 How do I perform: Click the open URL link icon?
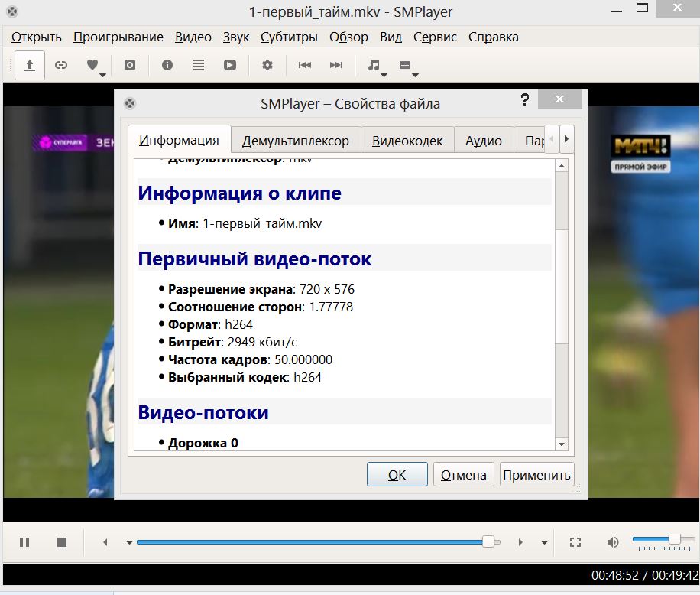(x=61, y=66)
